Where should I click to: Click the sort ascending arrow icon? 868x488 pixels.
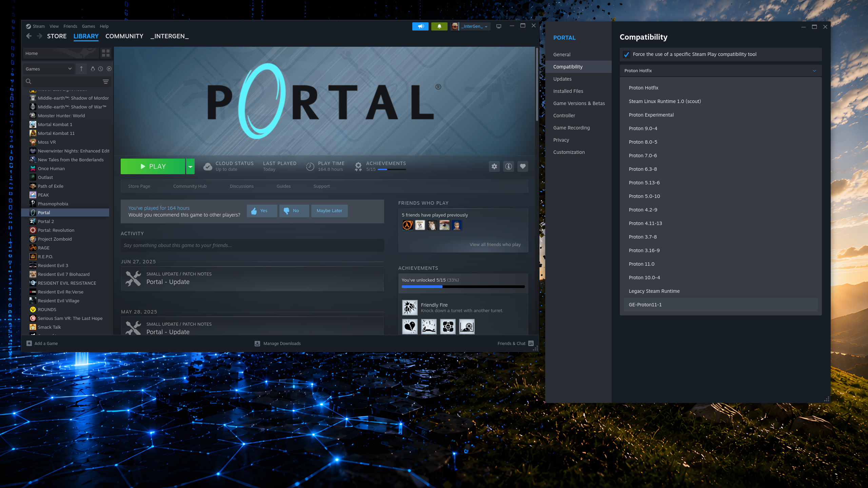(81, 69)
